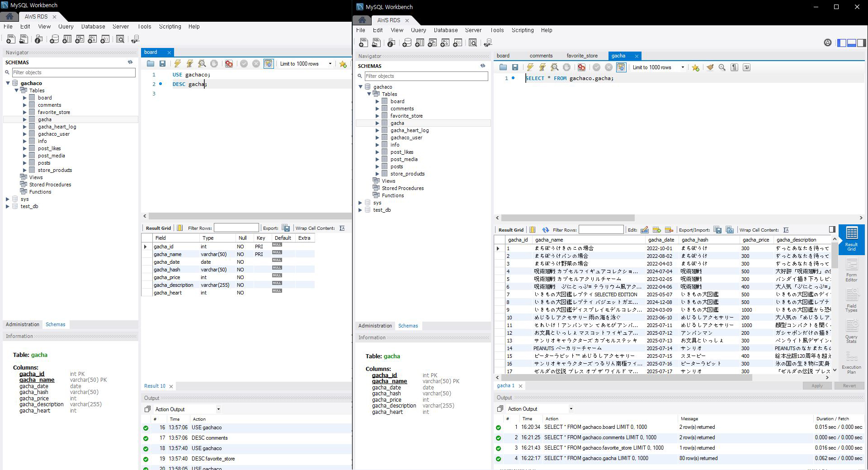Open Query Stats side panel button
Viewport: 868px width, 470px height.
851,331
